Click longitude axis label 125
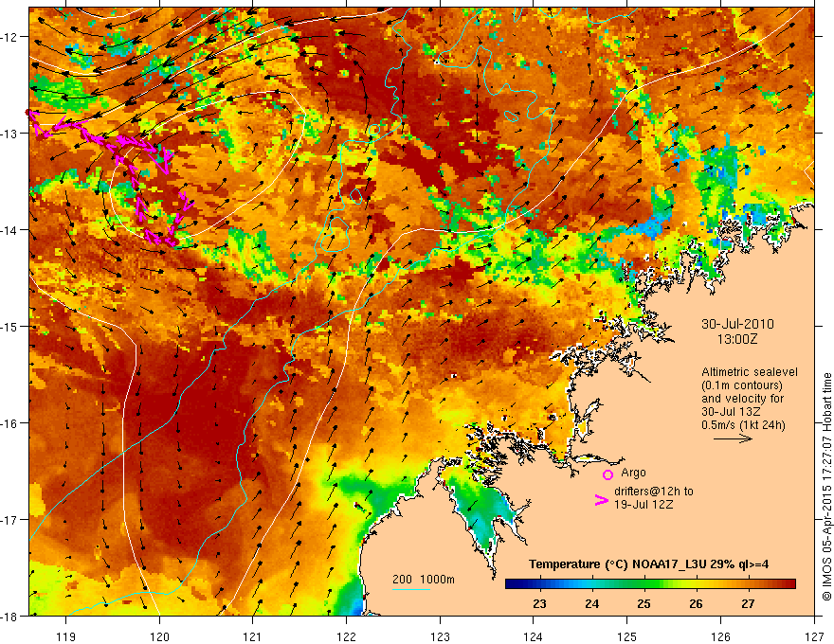 (x=627, y=636)
